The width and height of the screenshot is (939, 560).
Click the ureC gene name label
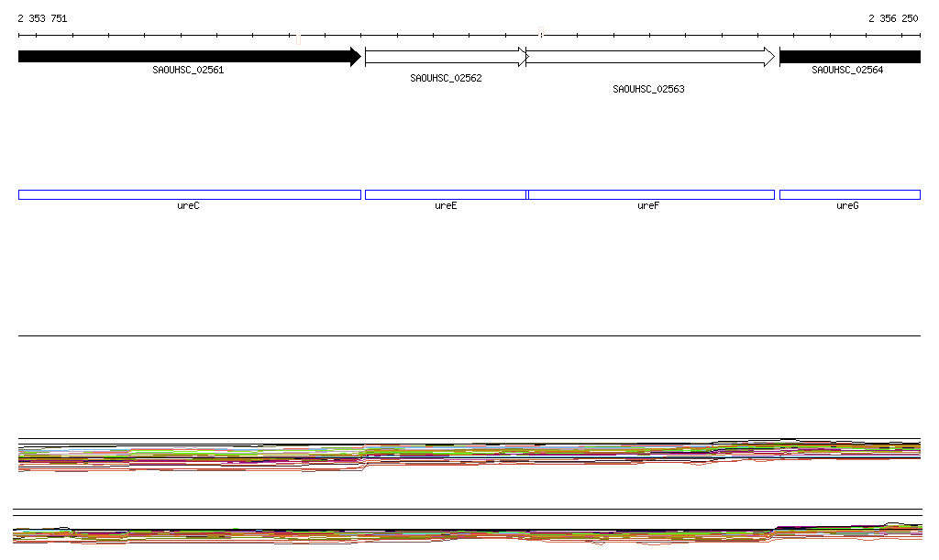(x=188, y=206)
